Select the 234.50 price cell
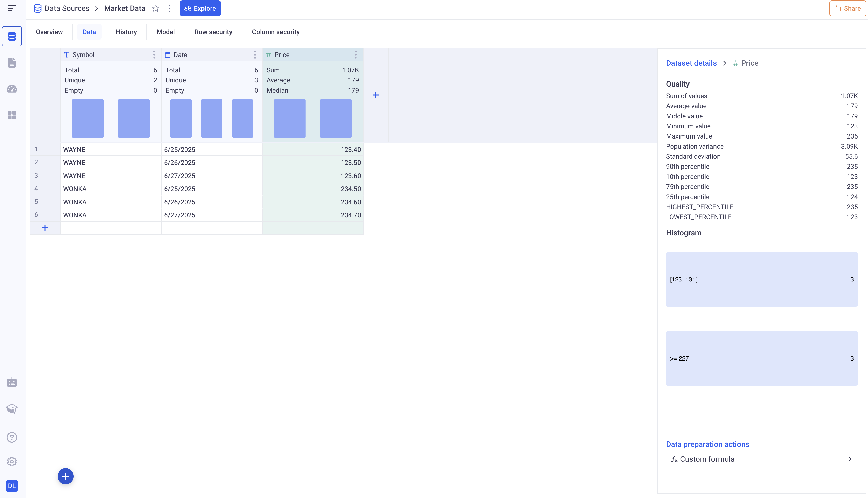The image size is (868, 498). (x=313, y=189)
